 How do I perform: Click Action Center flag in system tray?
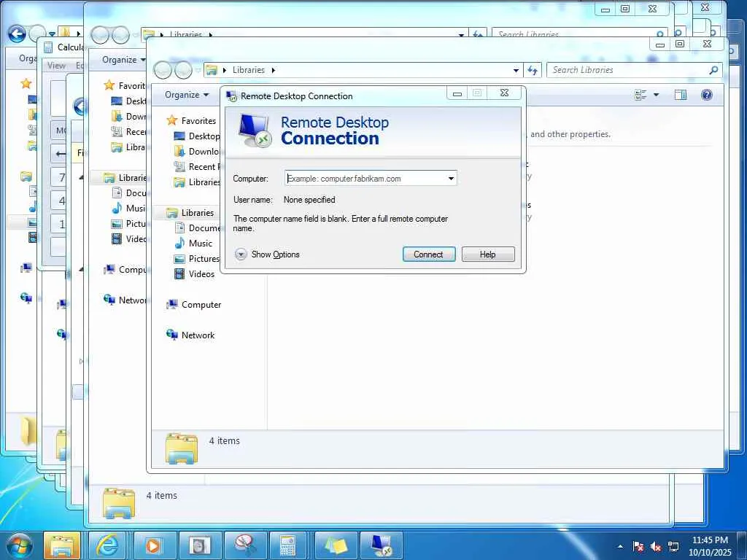click(x=638, y=546)
